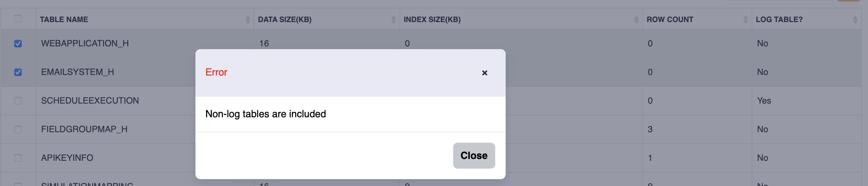The image size is (868, 186).
Task: Sort the Row Count column via arrows
Action: [x=745, y=20]
